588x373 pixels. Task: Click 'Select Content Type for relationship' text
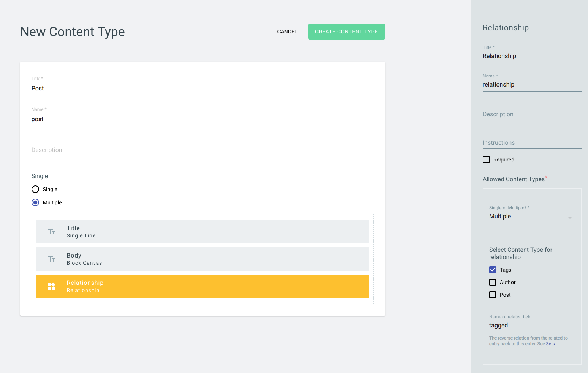[x=521, y=253]
